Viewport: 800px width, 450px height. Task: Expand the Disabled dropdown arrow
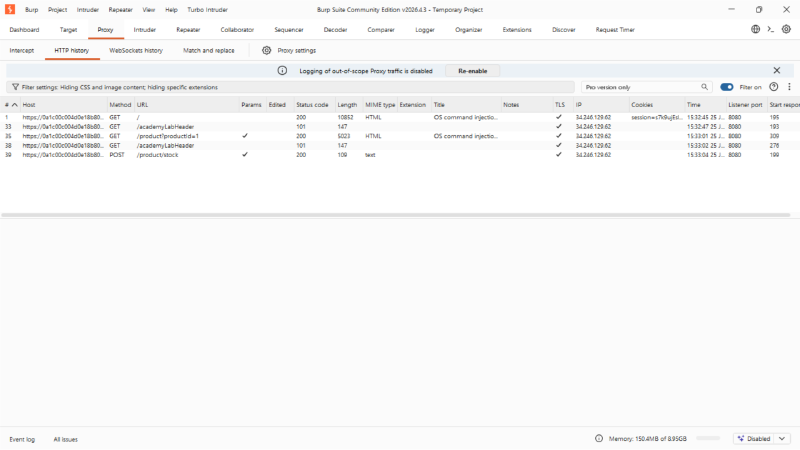(782, 438)
